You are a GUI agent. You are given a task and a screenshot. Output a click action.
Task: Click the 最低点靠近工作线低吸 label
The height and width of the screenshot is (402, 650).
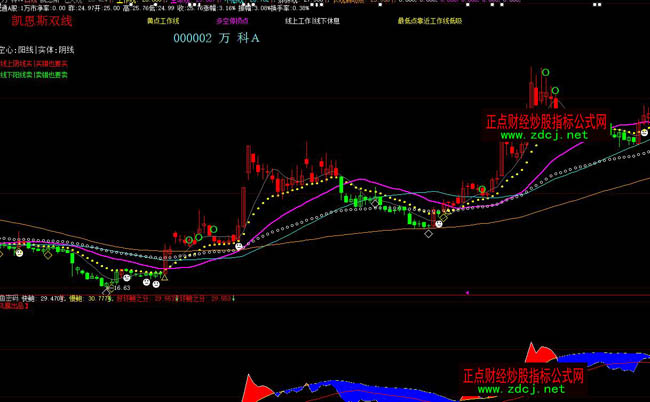[x=429, y=20]
